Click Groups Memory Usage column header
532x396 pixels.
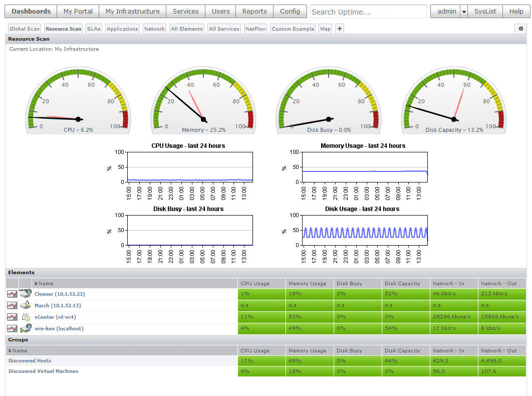(x=310, y=351)
